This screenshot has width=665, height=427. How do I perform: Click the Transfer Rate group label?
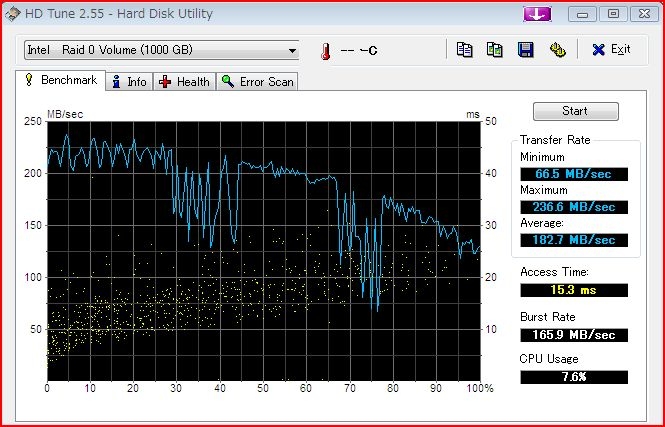click(x=555, y=140)
